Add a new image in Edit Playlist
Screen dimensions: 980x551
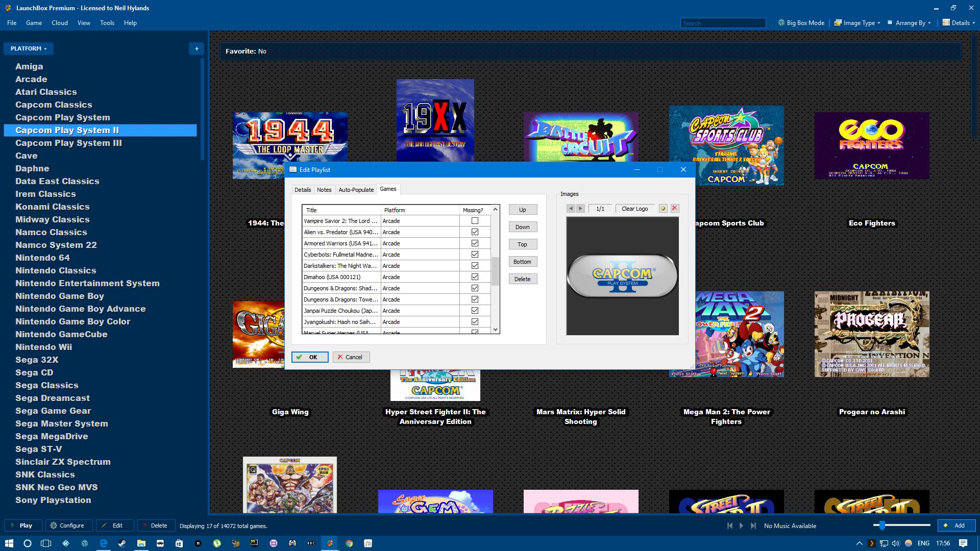click(x=663, y=208)
